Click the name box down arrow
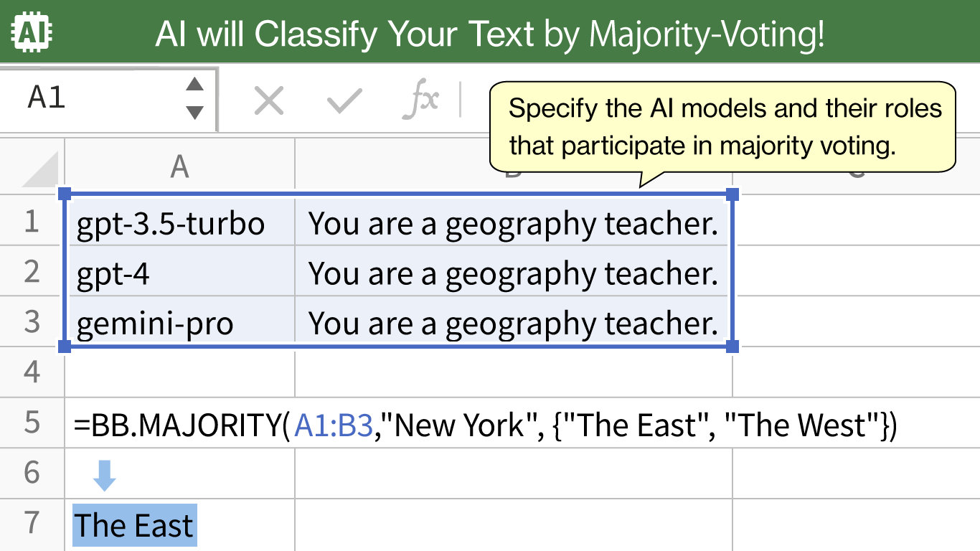Screen dimensions: 980x551 (x=194, y=113)
